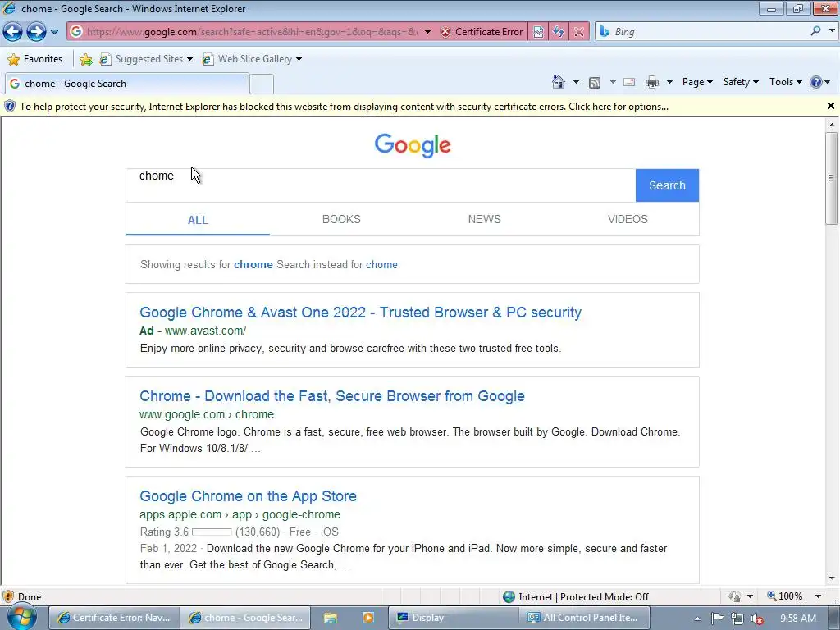Image resolution: width=840 pixels, height=630 pixels.
Task: Expand the zoom level dropdown arrow
Action: pyautogui.click(x=818, y=596)
